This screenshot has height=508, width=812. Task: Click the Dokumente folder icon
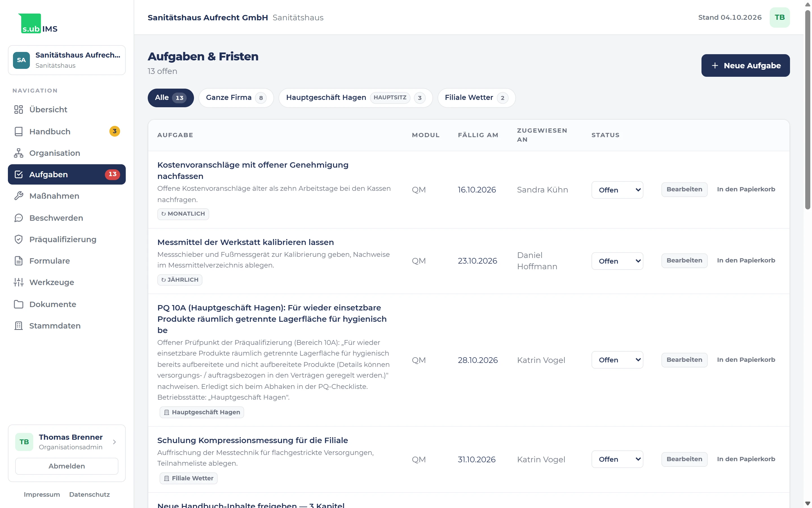[x=18, y=304]
